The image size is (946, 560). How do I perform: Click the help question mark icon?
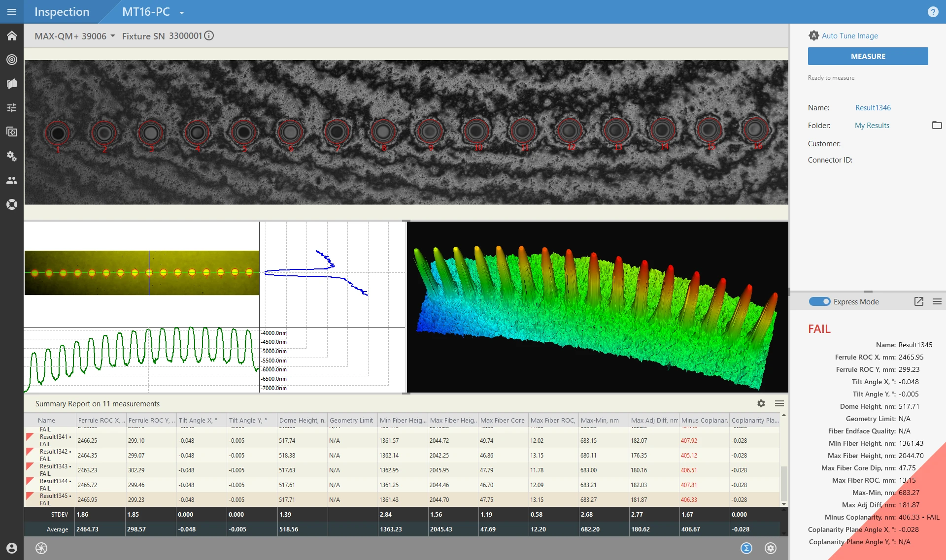click(x=933, y=12)
